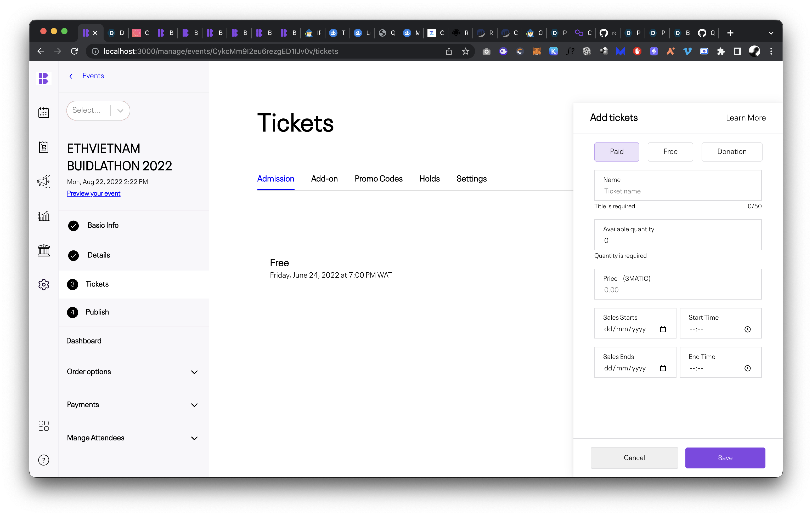This screenshot has width=812, height=516.
Task: Click the apps grid sidebar icon
Action: 43,426
